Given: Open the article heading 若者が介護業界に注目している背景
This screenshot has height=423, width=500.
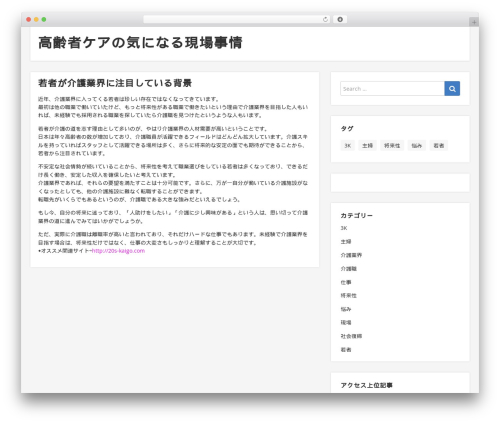Looking at the screenshot, I should [x=115, y=83].
